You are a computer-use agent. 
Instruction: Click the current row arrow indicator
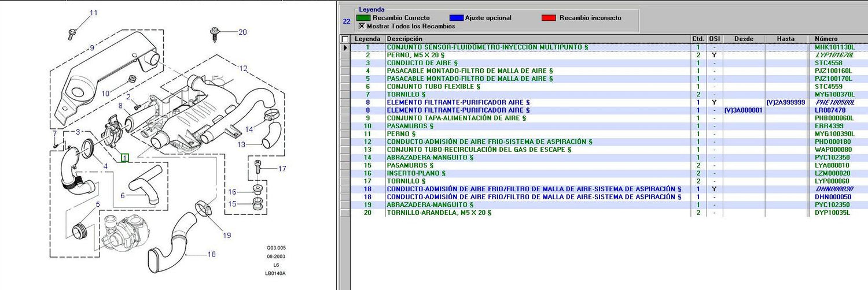tap(345, 47)
